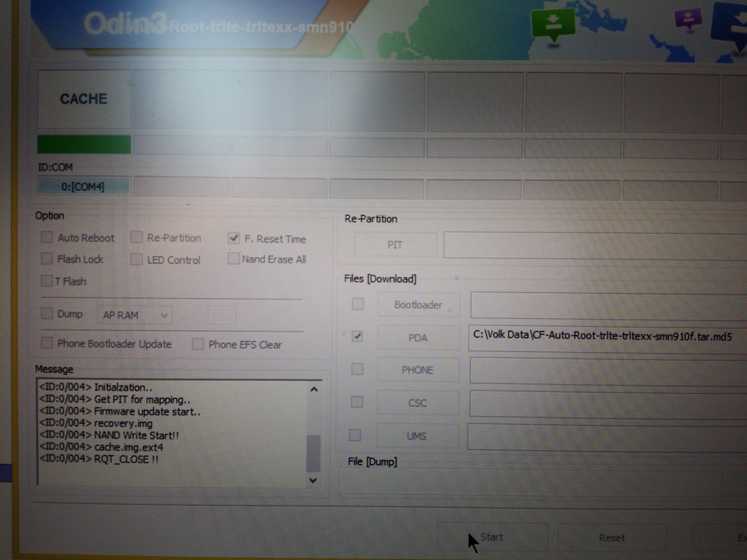Click the PHONE file button

coord(418,370)
